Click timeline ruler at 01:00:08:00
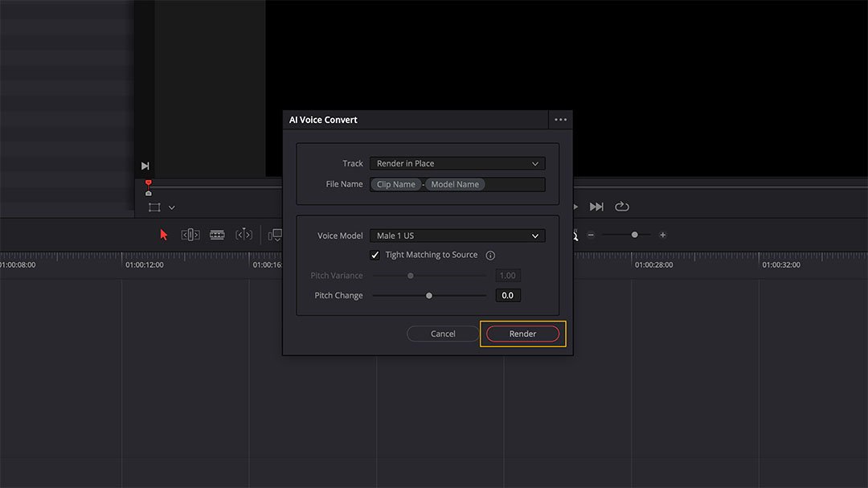The width and height of the screenshot is (868, 488). coord(18,265)
